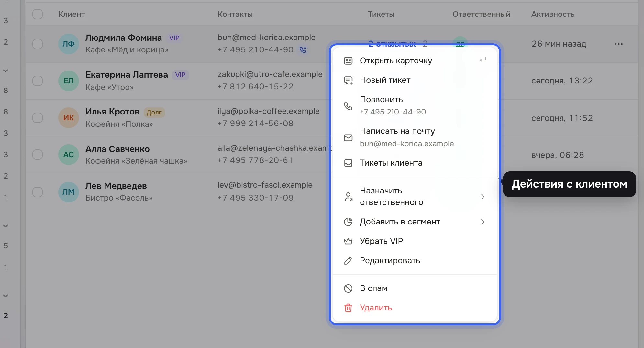This screenshot has height=348, width=644.
Task: Click the envelope icon beside Написать на почту
Action: (x=348, y=138)
